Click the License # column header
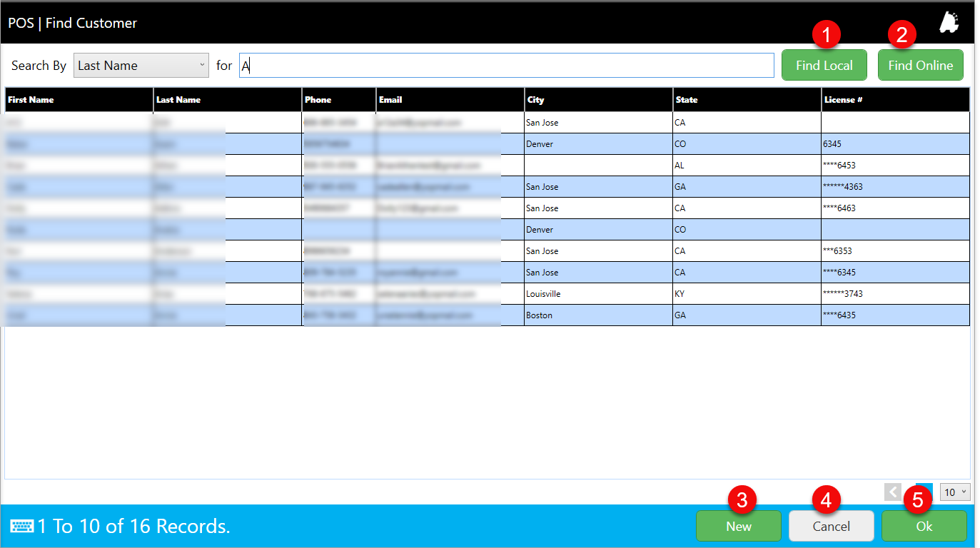The width and height of the screenshot is (980, 548). [894, 100]
